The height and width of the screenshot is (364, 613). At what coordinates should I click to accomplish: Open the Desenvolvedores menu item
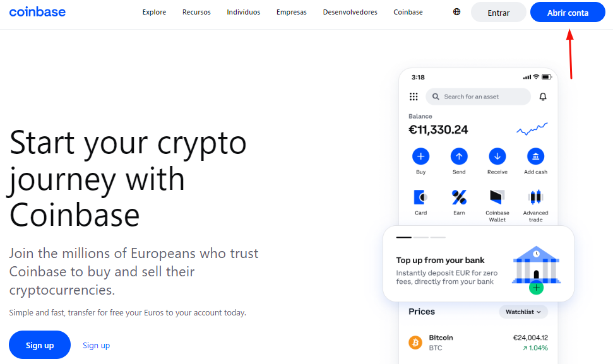coord(350,12)
